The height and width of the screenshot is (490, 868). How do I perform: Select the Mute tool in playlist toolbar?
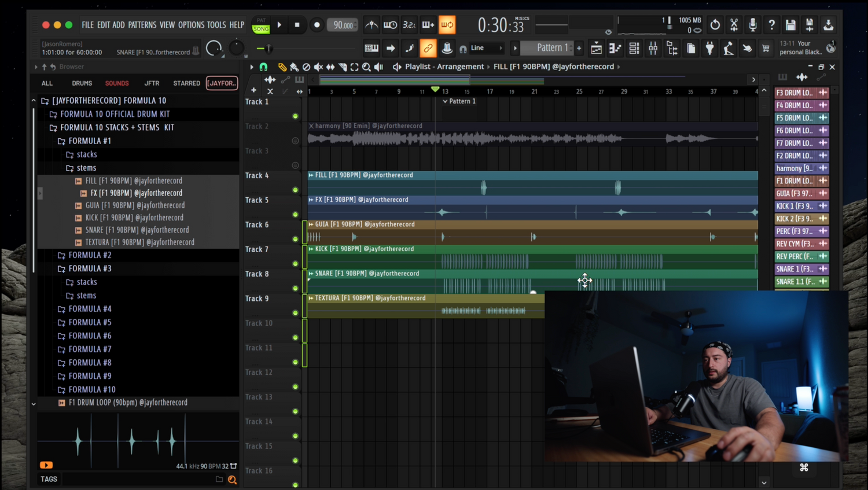318,67
